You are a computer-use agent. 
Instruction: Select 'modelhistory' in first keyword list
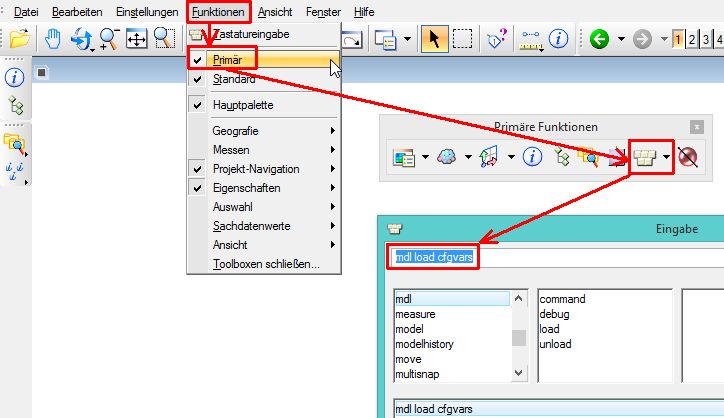click(424, 344)
